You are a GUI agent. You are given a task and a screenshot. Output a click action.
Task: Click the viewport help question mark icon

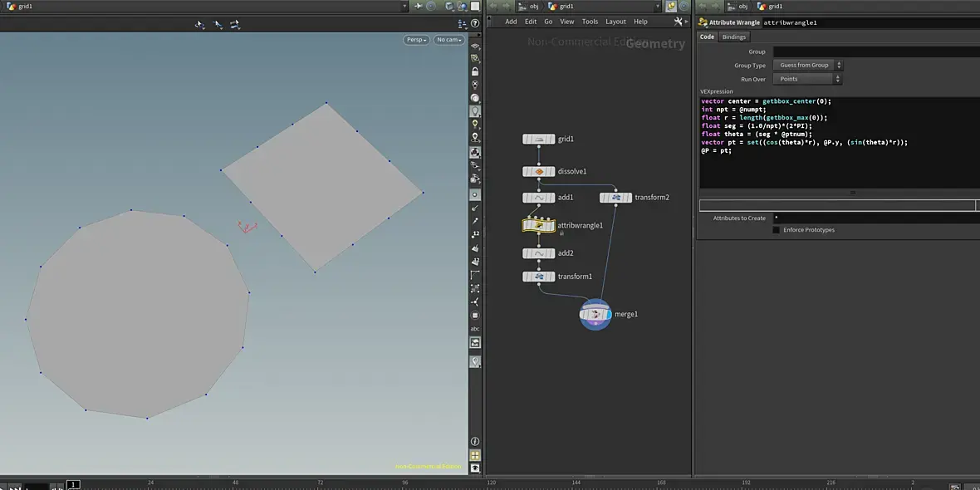[x=475, y=25]
